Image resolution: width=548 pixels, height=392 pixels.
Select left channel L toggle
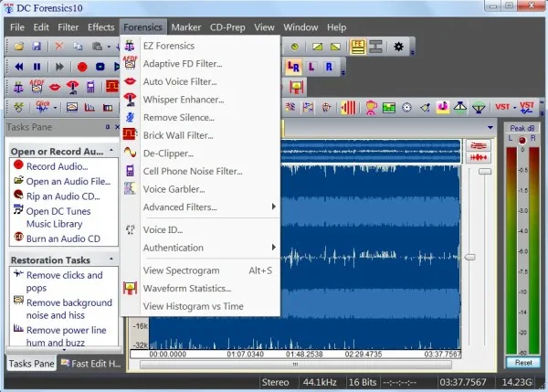tap(311, 67)
